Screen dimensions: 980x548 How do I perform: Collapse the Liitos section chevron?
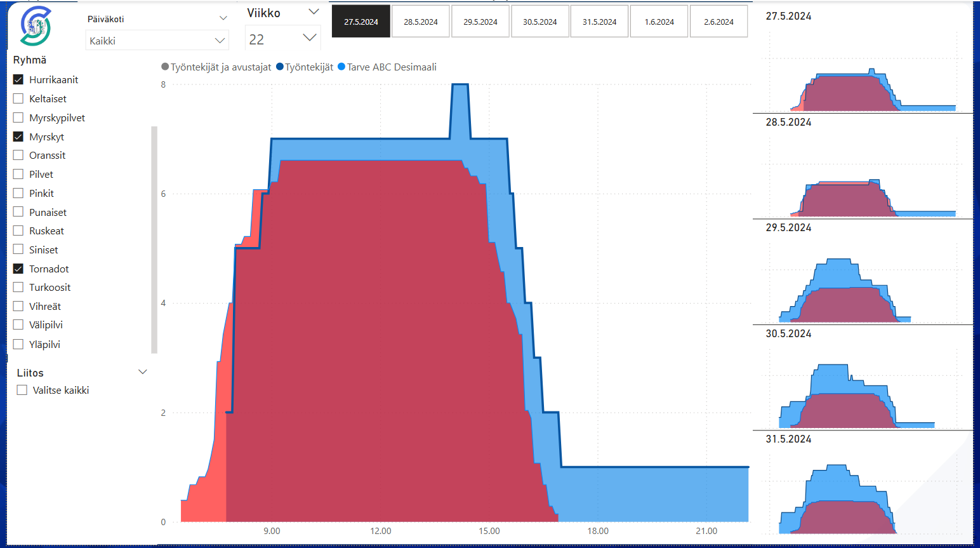[x=143, y=372]
